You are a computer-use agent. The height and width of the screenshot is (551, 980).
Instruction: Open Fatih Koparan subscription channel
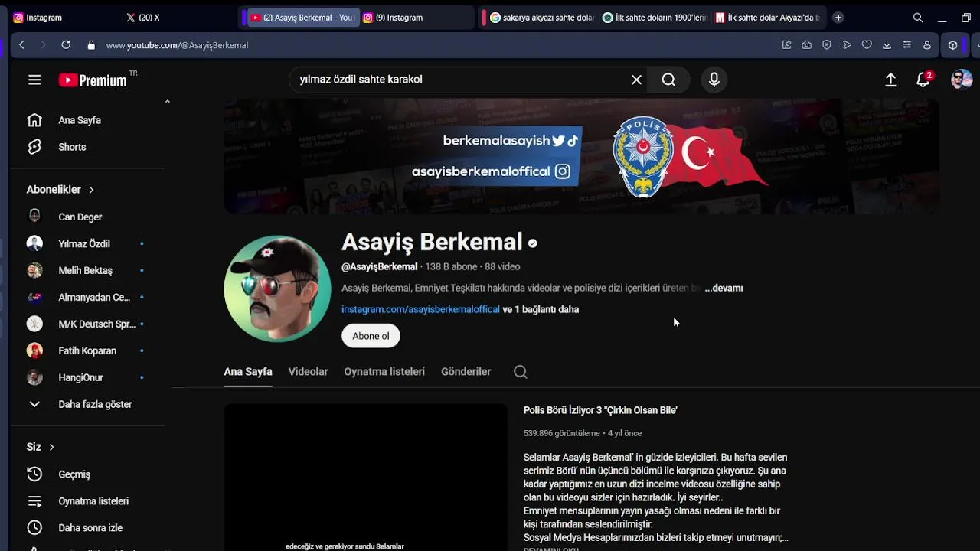click(88, 350)
